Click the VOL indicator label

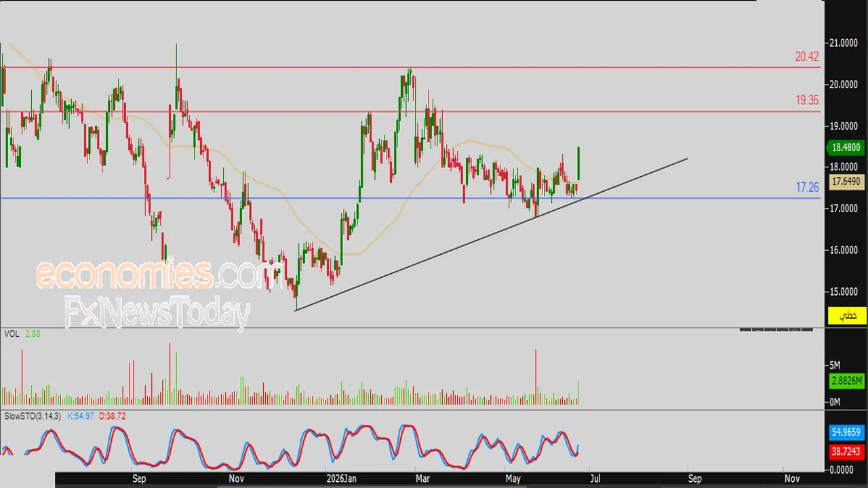pyautogui.click(x=12, y=333)
